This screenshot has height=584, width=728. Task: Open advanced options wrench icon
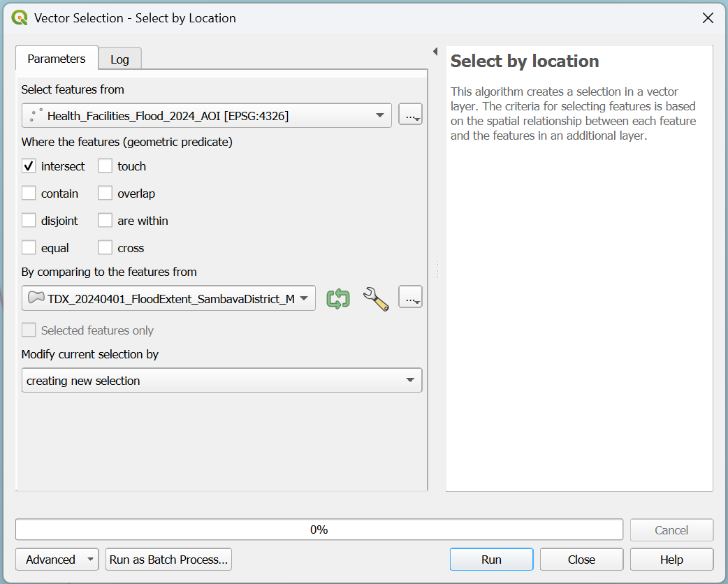pos(375,298)
